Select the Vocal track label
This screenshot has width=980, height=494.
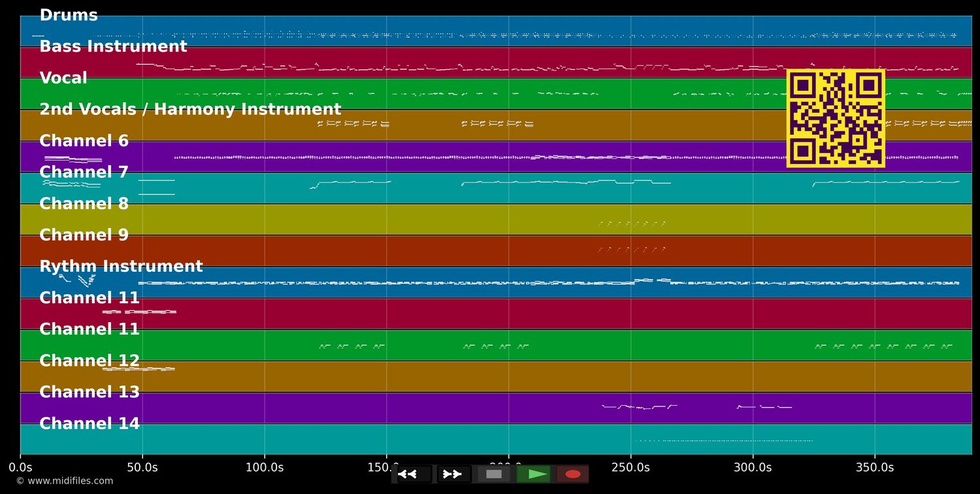pos(63,78)
